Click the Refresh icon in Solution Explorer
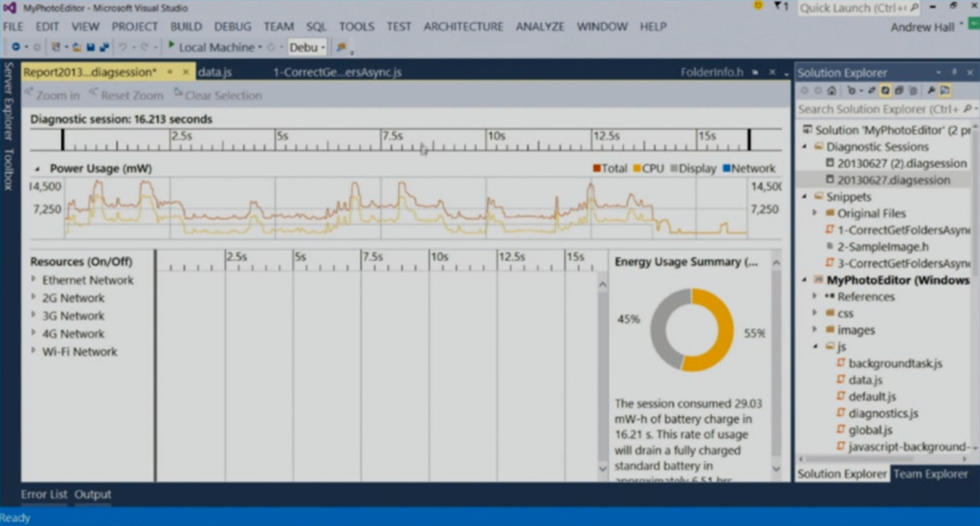This screenshot has height=526, width=980. pyautogui.click(x=885, y=91)
